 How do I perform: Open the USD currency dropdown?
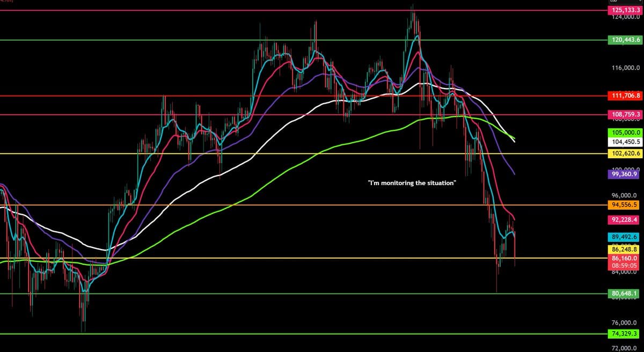pos(624,2)
